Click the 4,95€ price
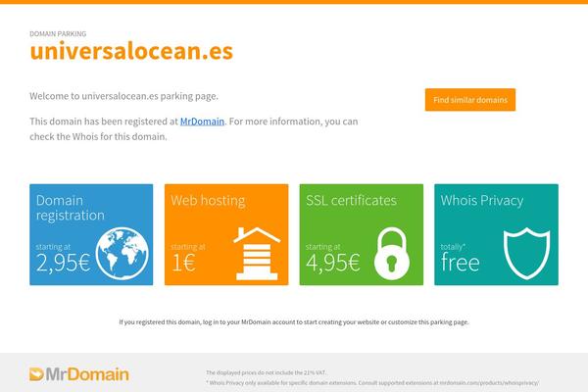 click(x=333, y=263)
